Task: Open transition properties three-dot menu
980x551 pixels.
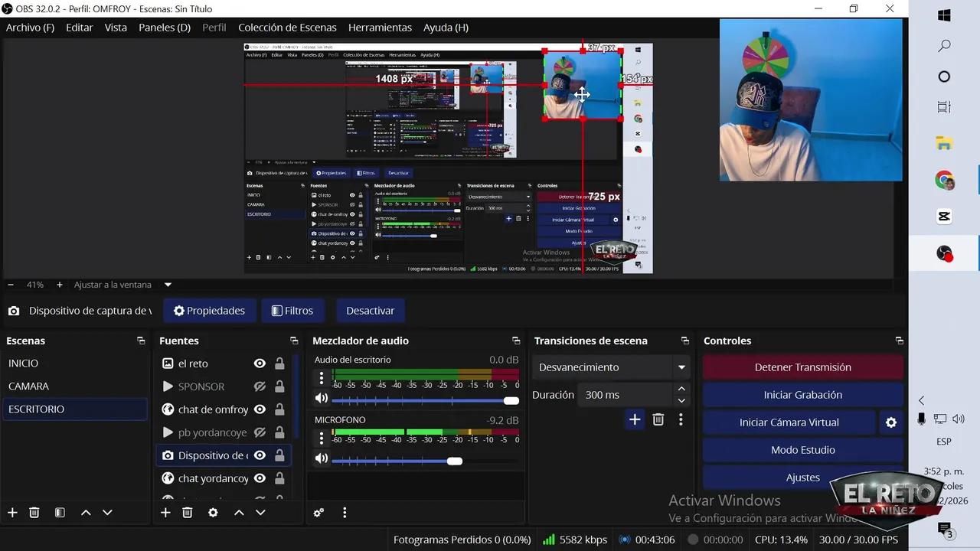Action: 681,419
